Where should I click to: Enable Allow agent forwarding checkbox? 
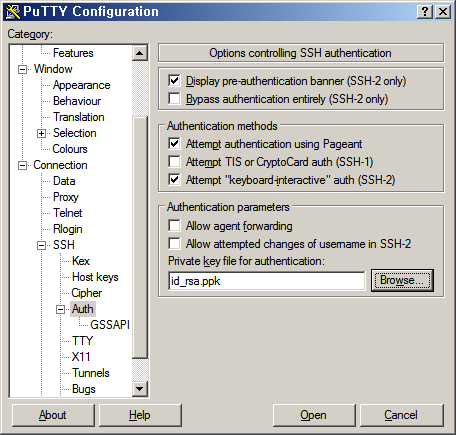pos(175,226)
